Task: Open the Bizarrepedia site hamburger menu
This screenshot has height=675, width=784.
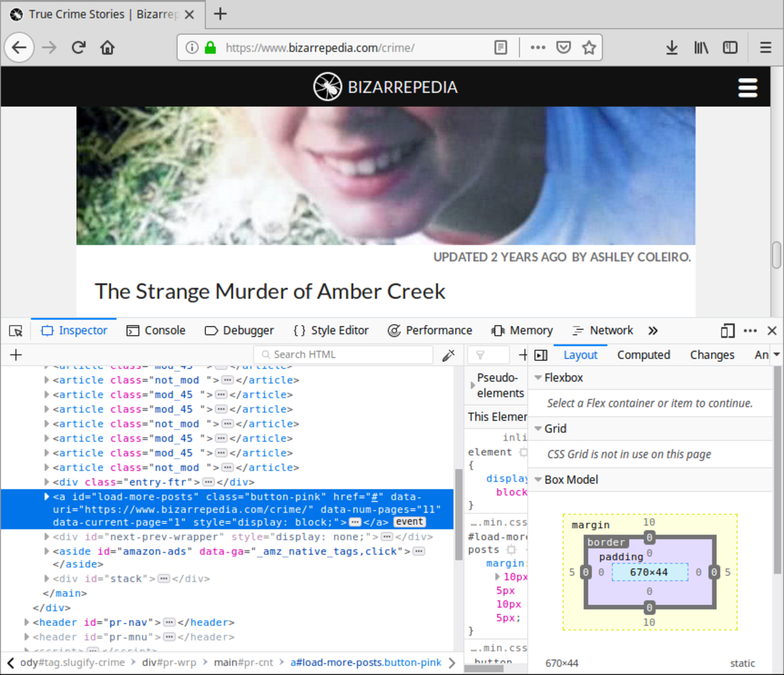Action: (747, 88)
